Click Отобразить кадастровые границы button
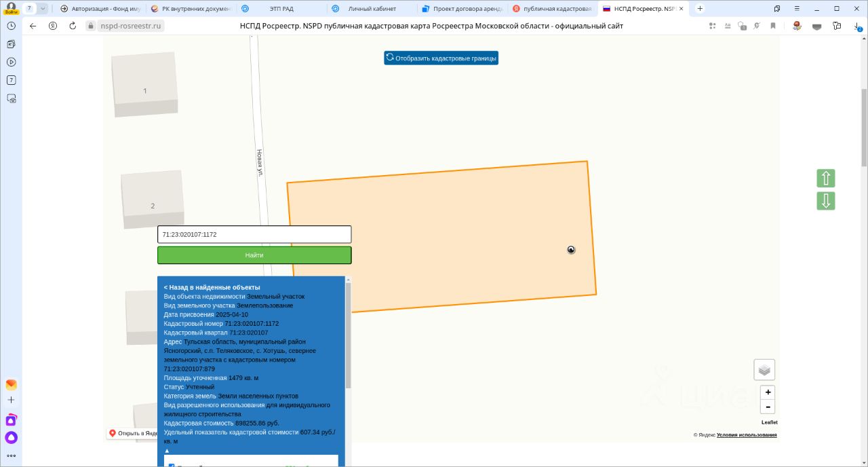868x467 pixels. 441,58
